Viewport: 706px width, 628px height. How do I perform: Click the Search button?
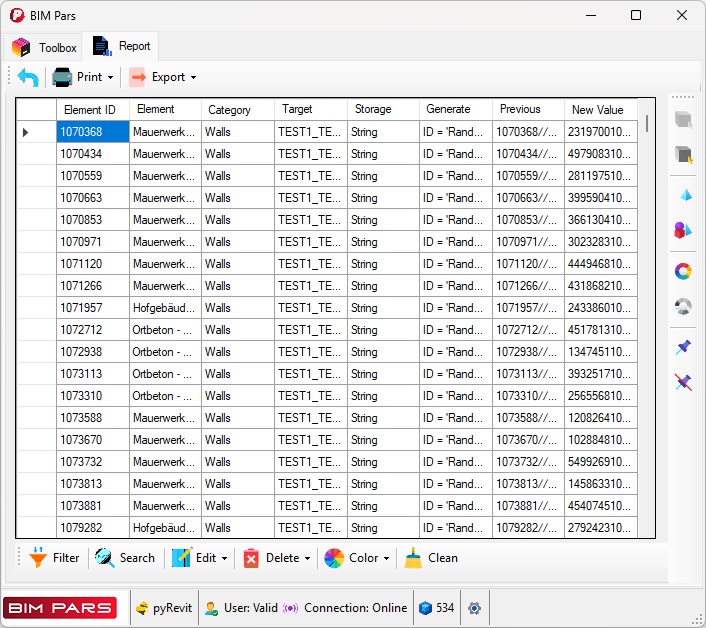(125, 558)
